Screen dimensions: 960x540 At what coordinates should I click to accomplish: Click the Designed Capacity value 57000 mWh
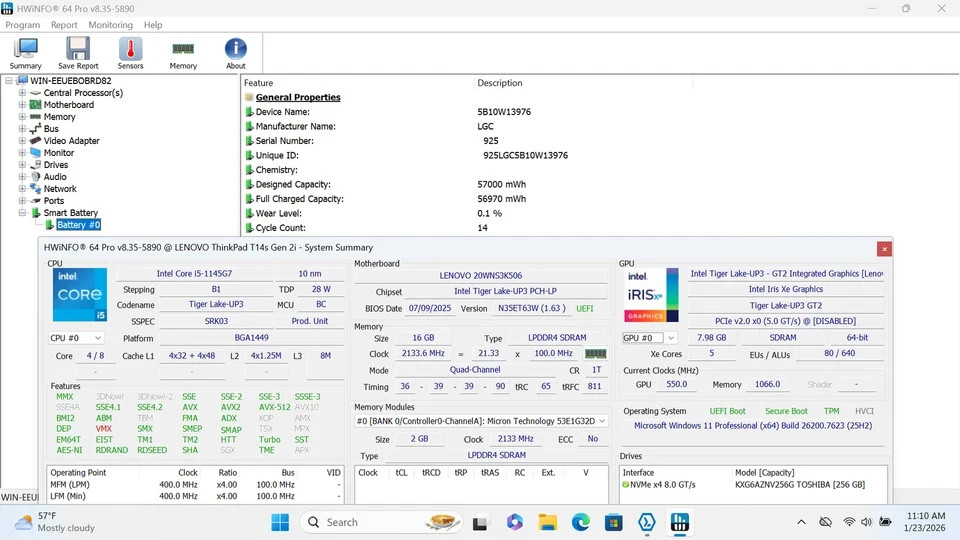(501, 184)
